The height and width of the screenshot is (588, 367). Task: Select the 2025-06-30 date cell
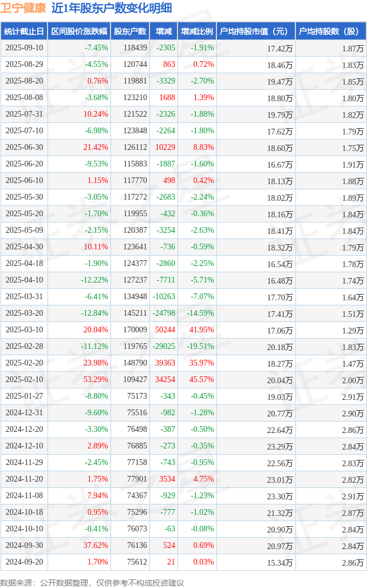[23, 148]
